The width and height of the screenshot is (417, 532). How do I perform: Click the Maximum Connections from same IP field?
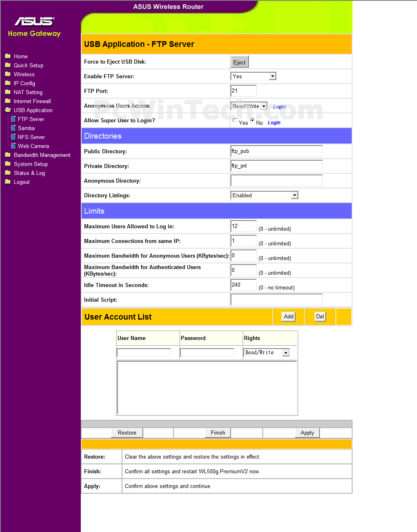point(244,241)
